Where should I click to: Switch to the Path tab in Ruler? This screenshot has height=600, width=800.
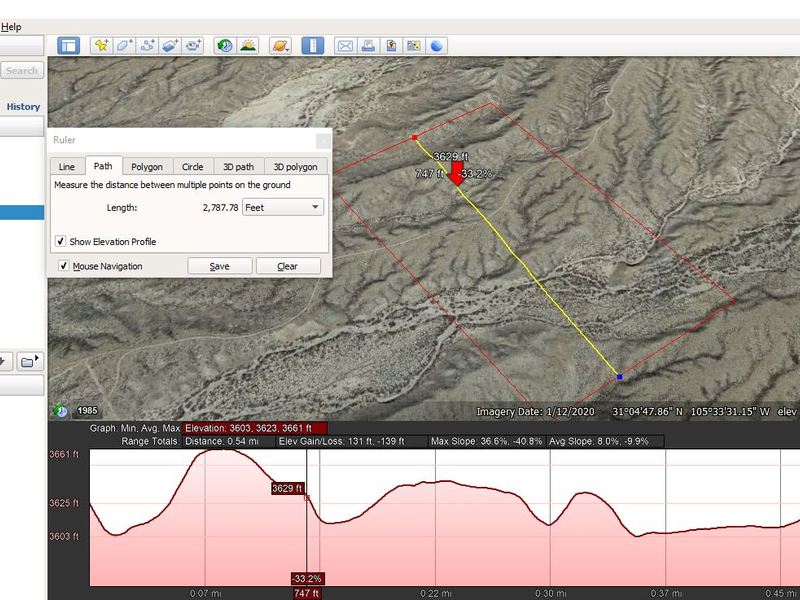point(103,166)
